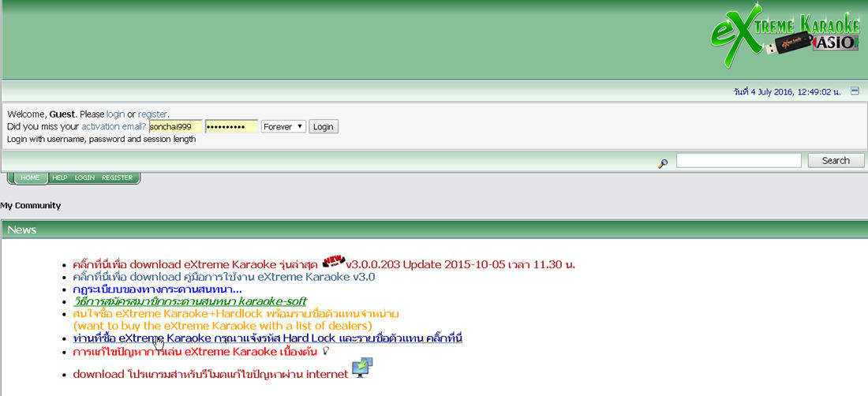Open the activation email link
Viewport: 868px width, 396px height.
pos(114,126)
